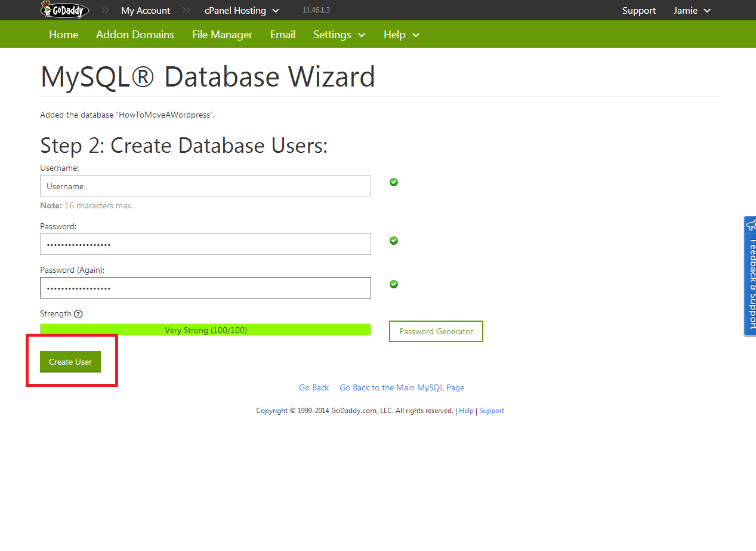756x551 pixels.
Task: Open the Email menu item
Action: pyautogui.click(x=283, y=35)
